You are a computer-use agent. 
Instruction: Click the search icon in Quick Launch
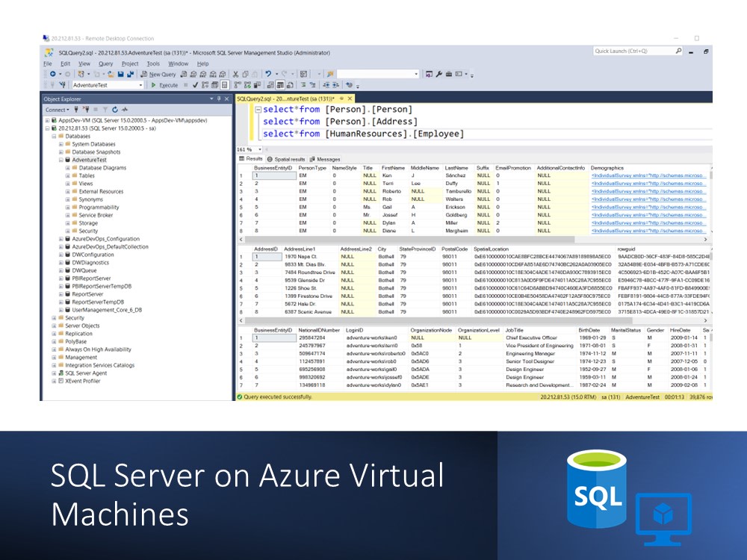678,51
